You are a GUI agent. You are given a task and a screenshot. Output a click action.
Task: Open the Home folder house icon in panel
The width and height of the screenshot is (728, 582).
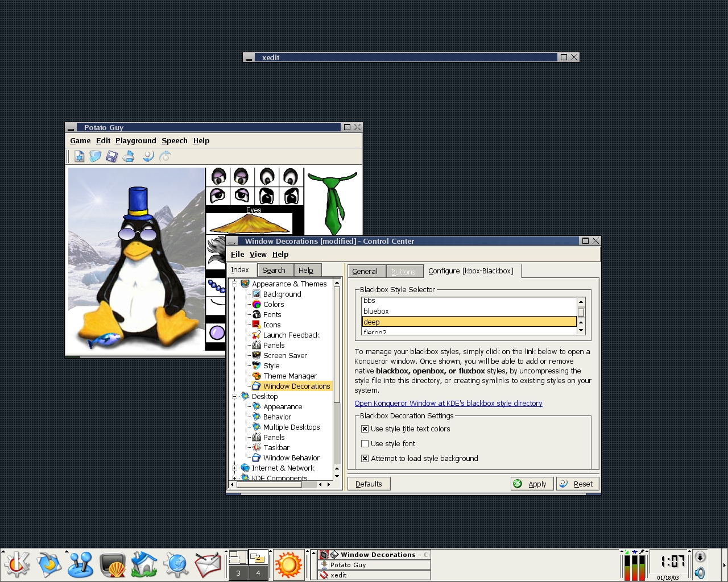tap(144, 564)
